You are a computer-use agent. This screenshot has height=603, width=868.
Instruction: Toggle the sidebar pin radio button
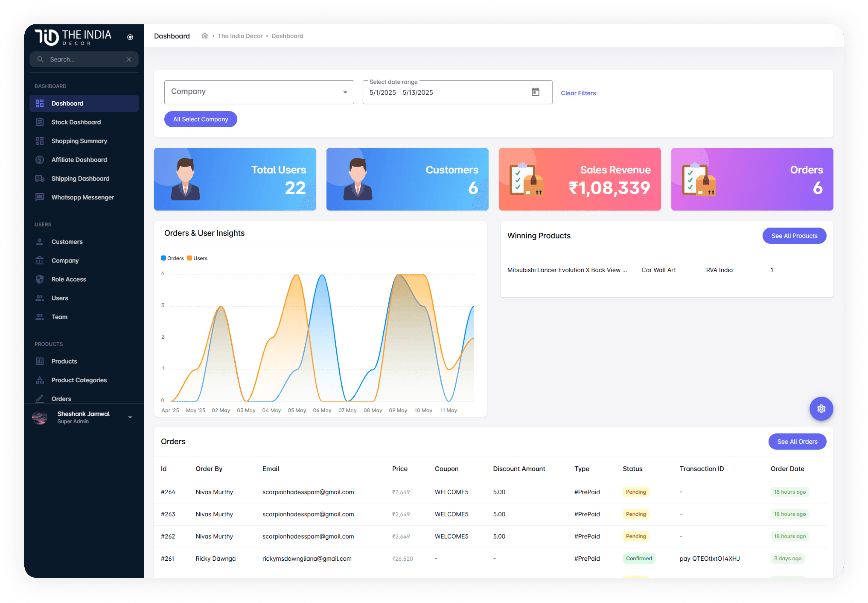coord(130,37)
